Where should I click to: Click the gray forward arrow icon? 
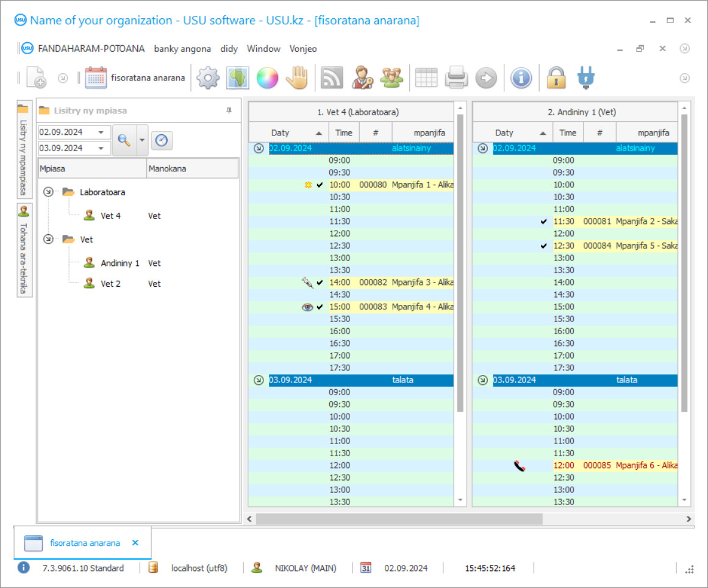[x=486, y=77]
